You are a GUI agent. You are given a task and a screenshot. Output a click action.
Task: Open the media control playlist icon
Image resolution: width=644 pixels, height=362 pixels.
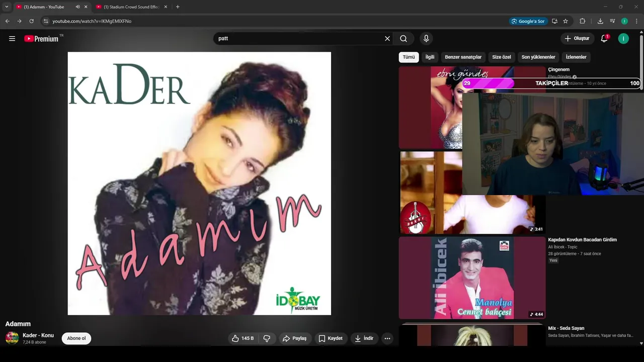click(612, 21)
